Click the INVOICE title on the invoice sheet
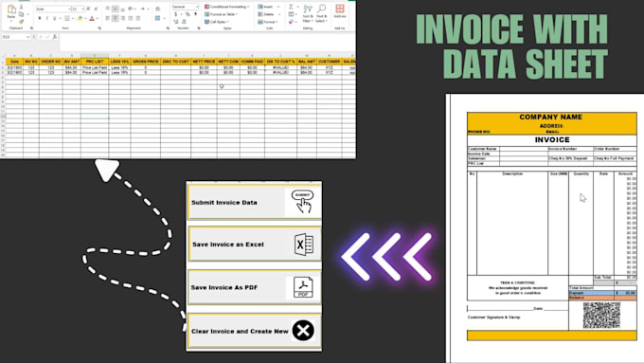This screenshot has height=363, width=644. [x=552, y=139]
